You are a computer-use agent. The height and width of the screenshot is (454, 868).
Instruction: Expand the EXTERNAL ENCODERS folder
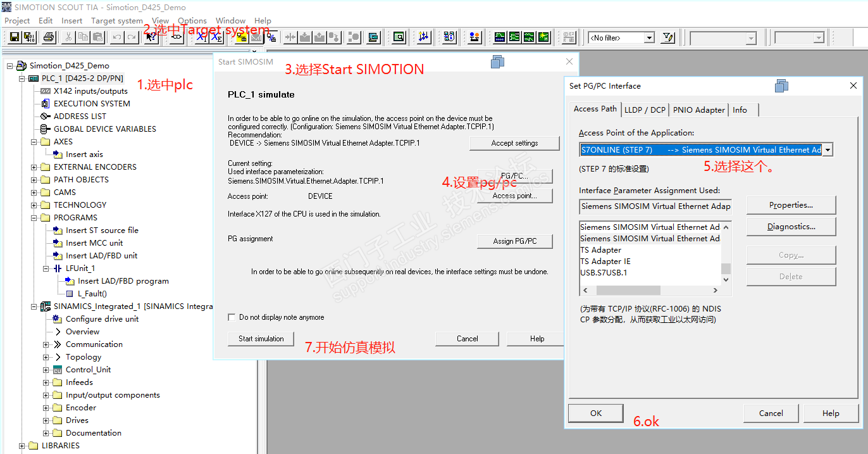[34, 167]
